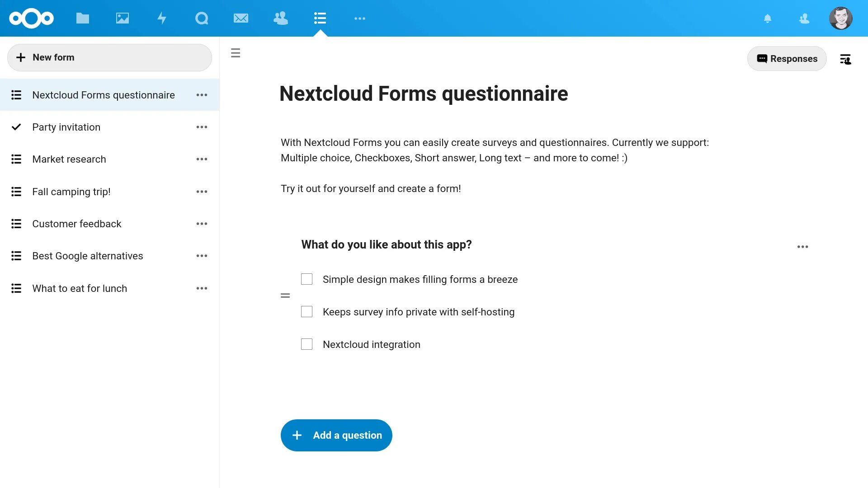Click question options ellipsis for current question

[802, 247]
